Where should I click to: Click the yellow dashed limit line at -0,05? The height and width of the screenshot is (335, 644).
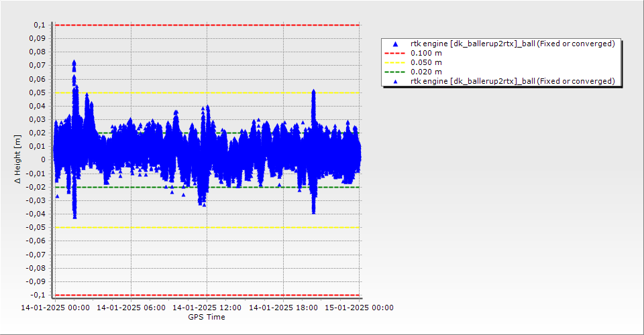[207, 228]
